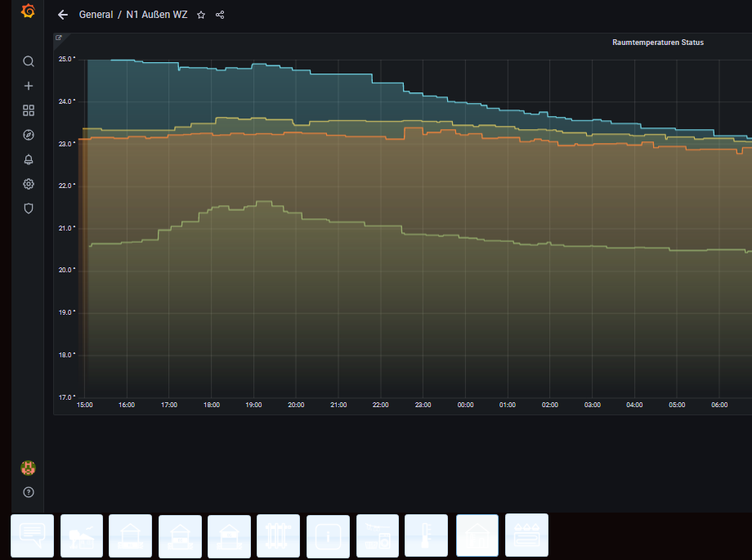
Task: Select the thermometer tile in bottom bar
Action: point(426,536)
